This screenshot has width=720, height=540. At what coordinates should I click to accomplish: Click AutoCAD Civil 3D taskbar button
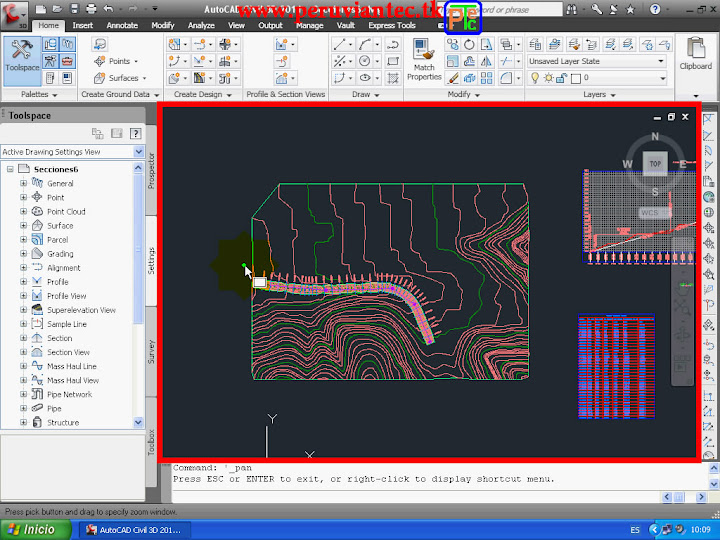135,530
